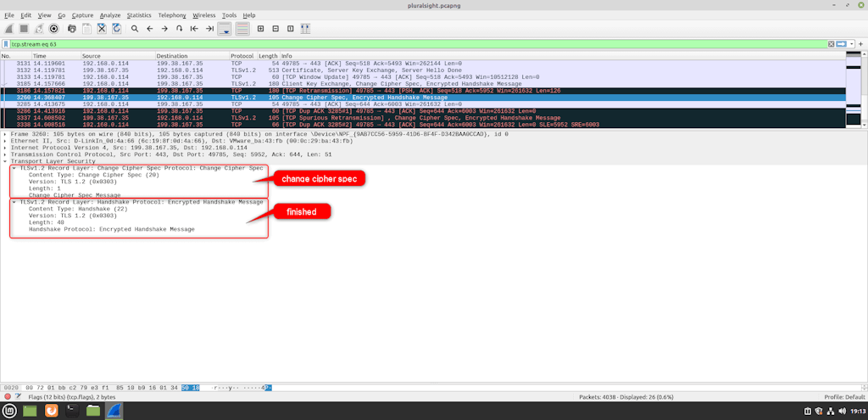Screen dimensions: 868x420
Task: Collapse Handshake Protocol record layer
Action: pos(14,202)
